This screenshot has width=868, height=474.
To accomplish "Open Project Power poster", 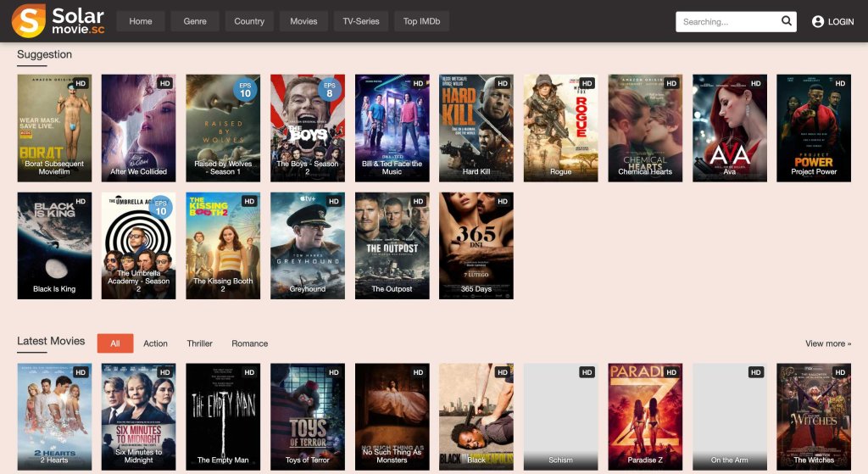I will (814, 128).
